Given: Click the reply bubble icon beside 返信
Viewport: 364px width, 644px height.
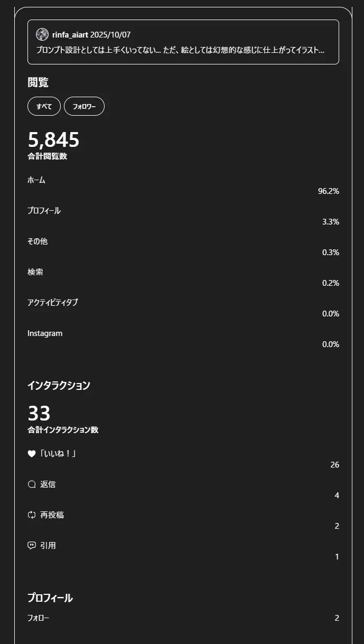Looking at the screenshot, I should pyautogui.click(x=32, y=484).
